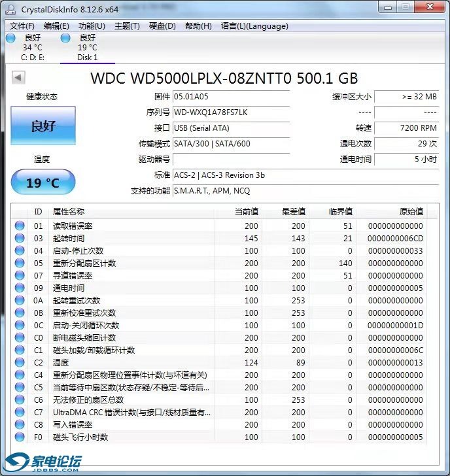Click the status orb for 05 重新分配扇区计数

[20, 263]
